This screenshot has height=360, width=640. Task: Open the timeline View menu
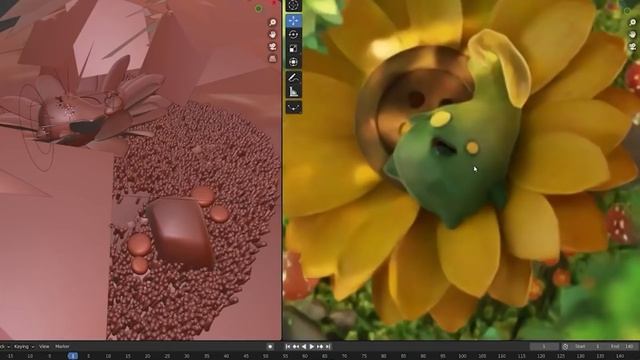44,347
